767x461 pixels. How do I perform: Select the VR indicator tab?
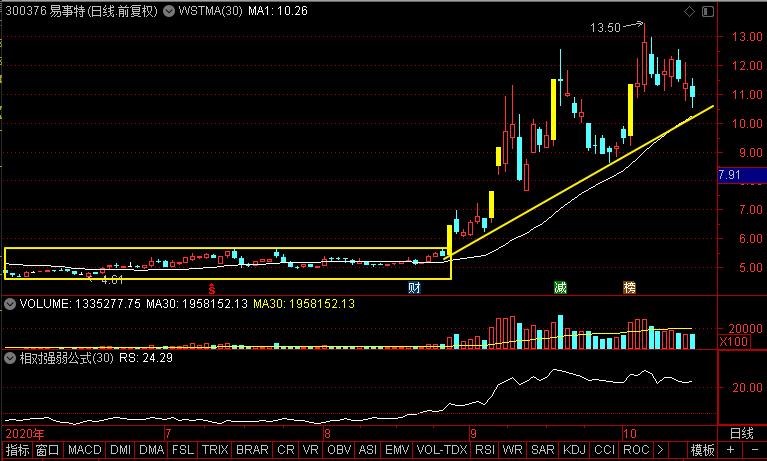point(311,450)
